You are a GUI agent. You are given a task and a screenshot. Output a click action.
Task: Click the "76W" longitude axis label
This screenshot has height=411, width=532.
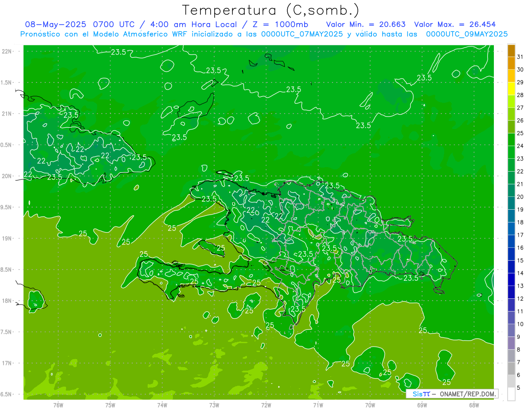[58, 405]
